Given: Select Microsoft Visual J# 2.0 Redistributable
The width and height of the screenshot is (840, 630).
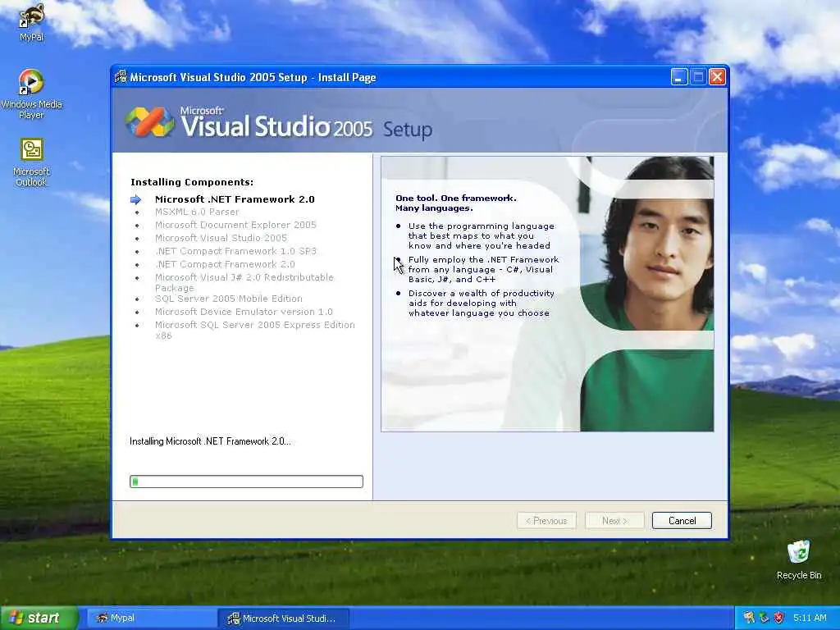Looking at the screenshot, I should coord(244,282).
